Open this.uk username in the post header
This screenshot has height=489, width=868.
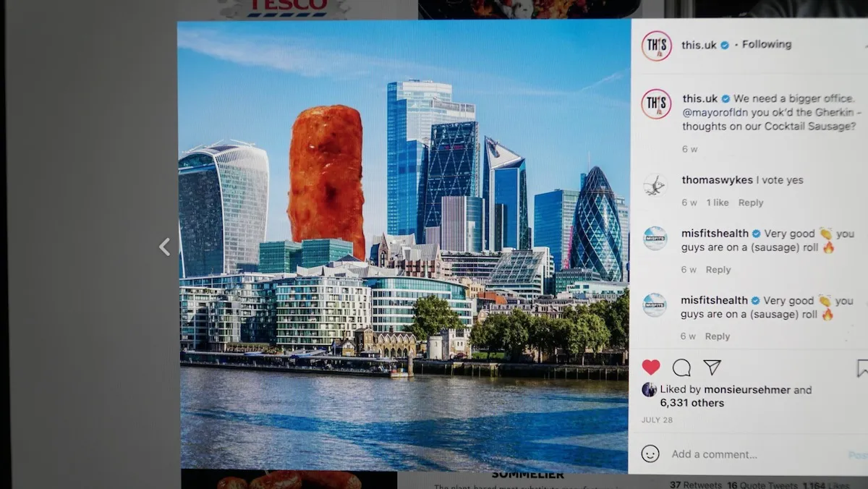point(699,45)
